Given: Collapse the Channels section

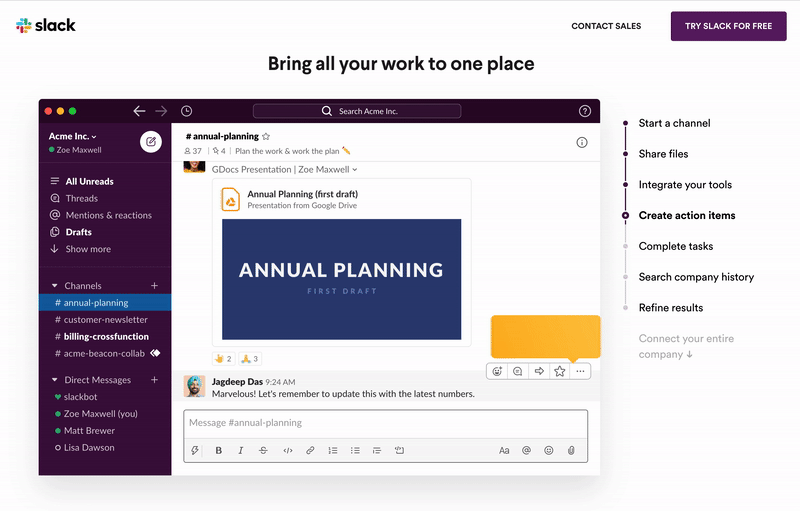Looking at the screenshot, I should (55, 286).
